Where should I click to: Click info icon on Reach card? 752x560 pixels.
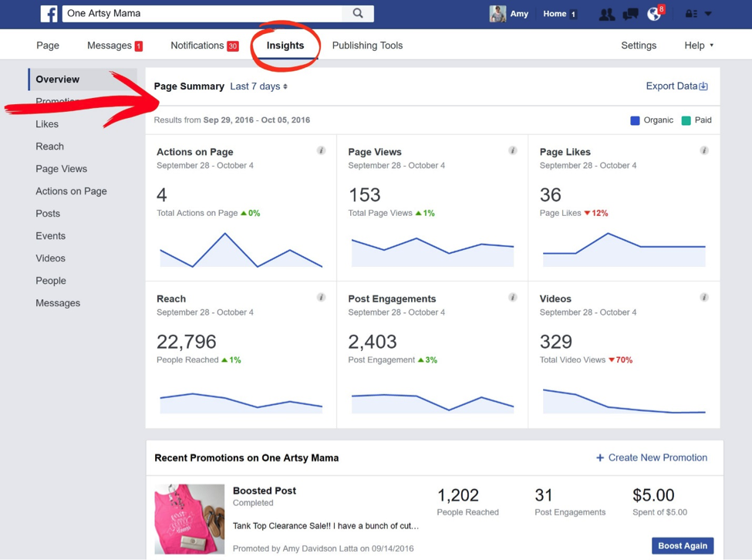point(322,297)
